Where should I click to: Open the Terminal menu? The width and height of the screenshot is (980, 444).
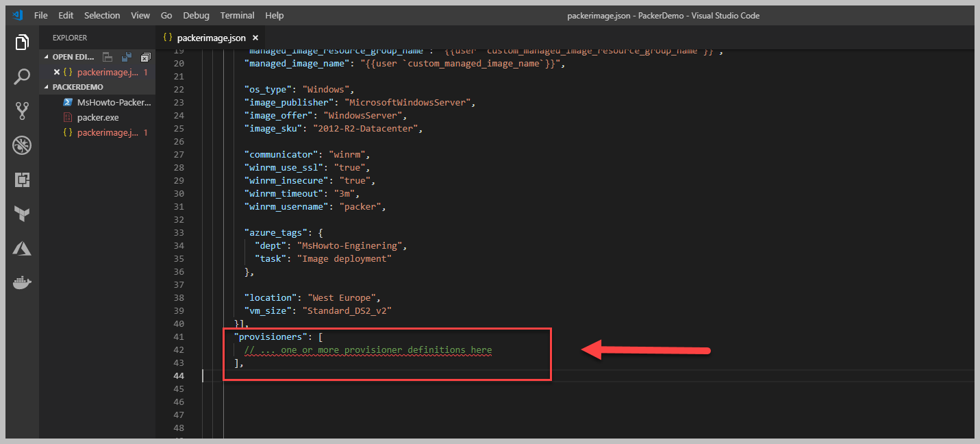coord(238,15)
